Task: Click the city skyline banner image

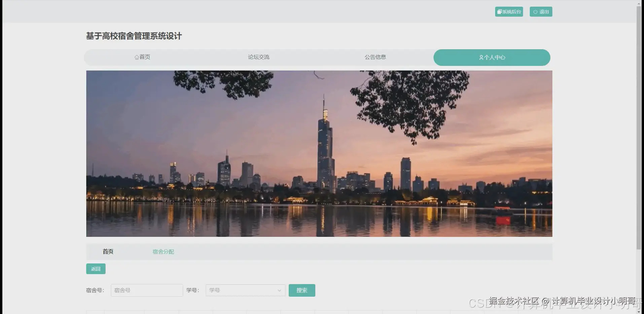Action: (319, 154)
